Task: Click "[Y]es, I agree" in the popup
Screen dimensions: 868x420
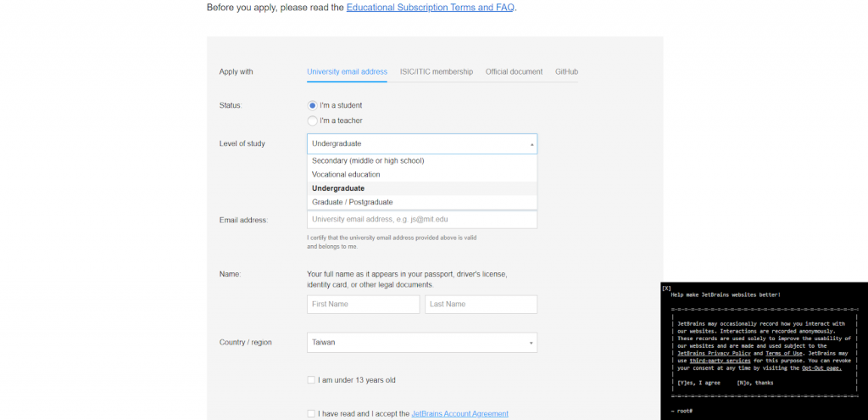Action: (x=699, y=383)
